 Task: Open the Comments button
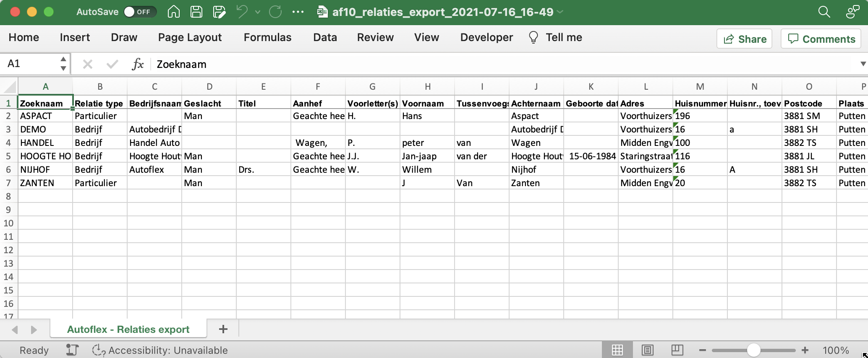click(821, 39)
